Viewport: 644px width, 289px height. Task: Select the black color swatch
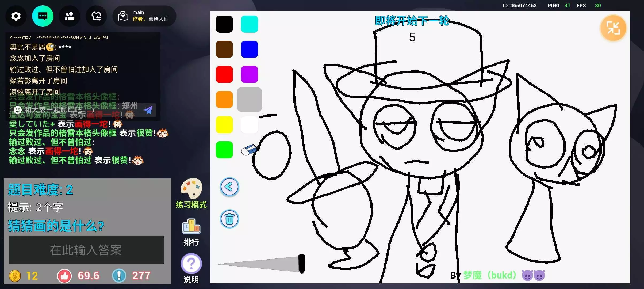(224, 24)
